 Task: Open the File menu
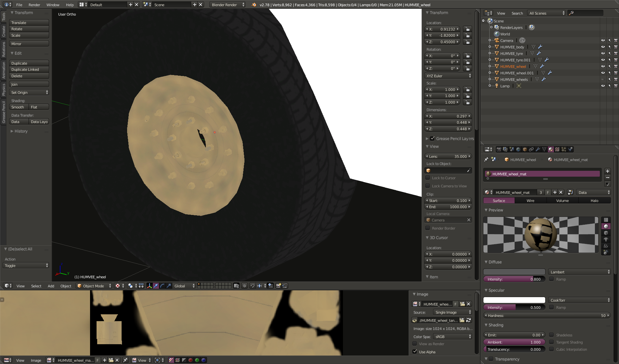pyautogui.click(x=19, y=5)
